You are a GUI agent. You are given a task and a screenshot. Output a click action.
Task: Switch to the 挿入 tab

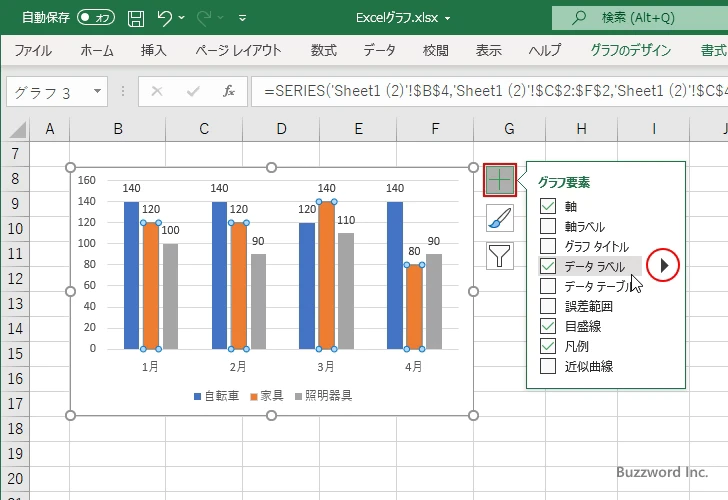tap(154, 50)
